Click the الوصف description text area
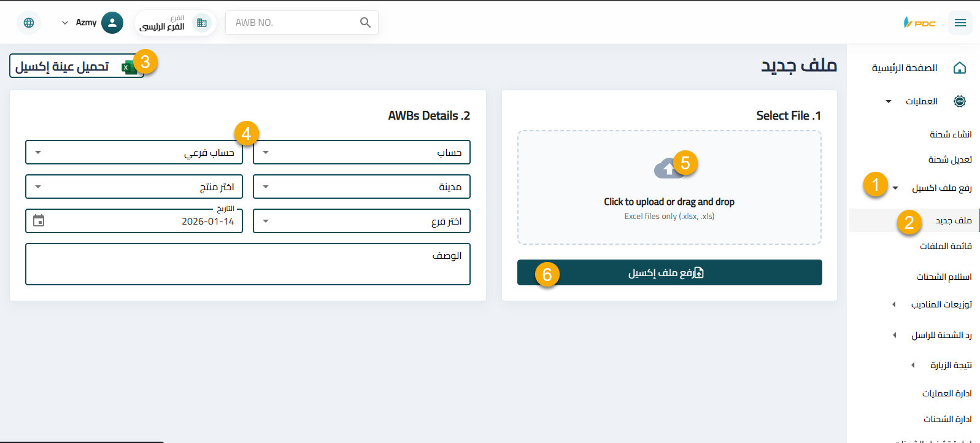 point(248,264)
